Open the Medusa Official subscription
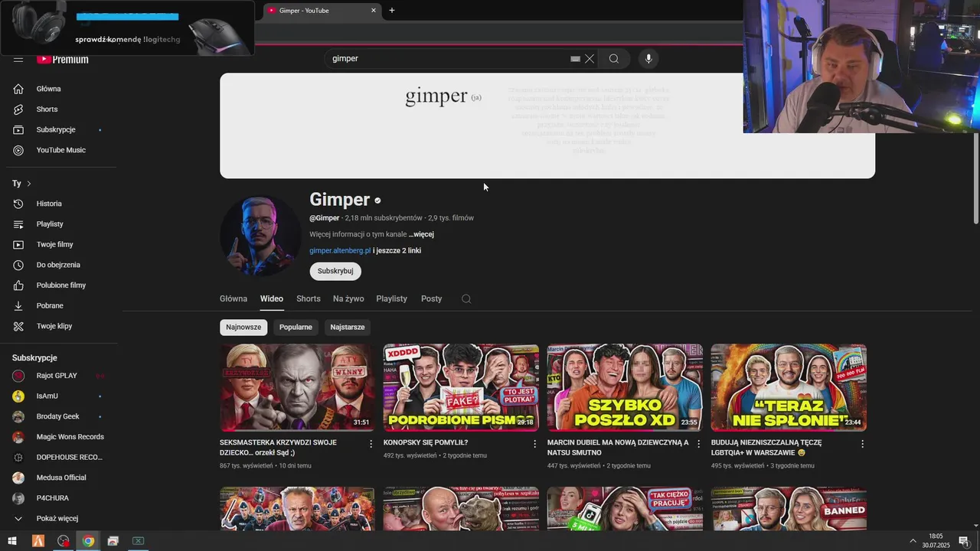Screen dimensions: 980x551 click(61, 478)
